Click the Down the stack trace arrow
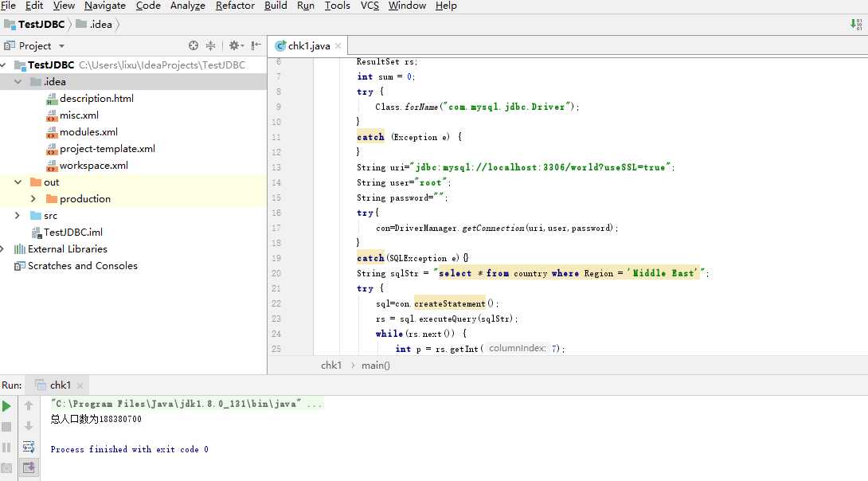 29,426
